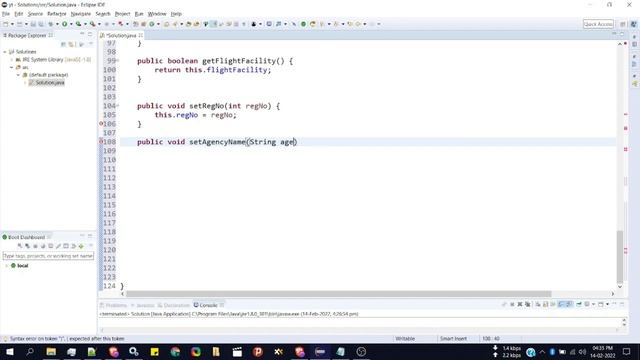
Task: Open the Java perspective icon at top right
Action: coord(634,24)
